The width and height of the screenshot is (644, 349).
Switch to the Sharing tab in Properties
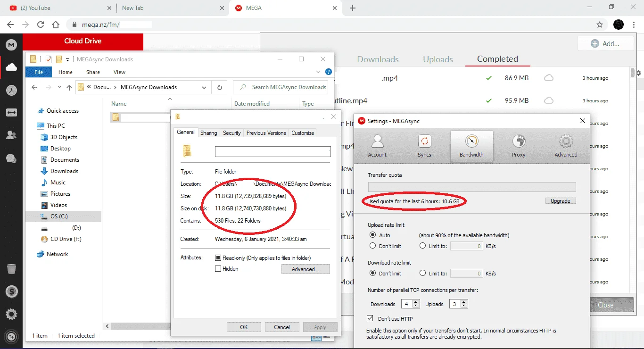[208, 133]
